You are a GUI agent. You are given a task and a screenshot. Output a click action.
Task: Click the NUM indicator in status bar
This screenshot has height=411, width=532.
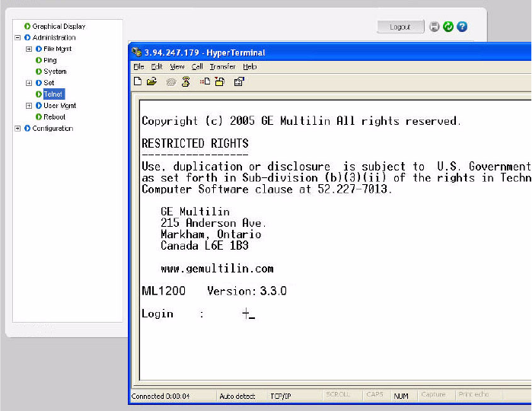point(401,396)
